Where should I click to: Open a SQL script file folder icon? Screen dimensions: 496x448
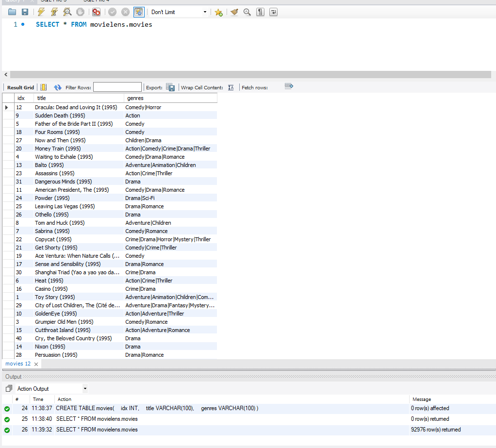[x=12, y=12]
